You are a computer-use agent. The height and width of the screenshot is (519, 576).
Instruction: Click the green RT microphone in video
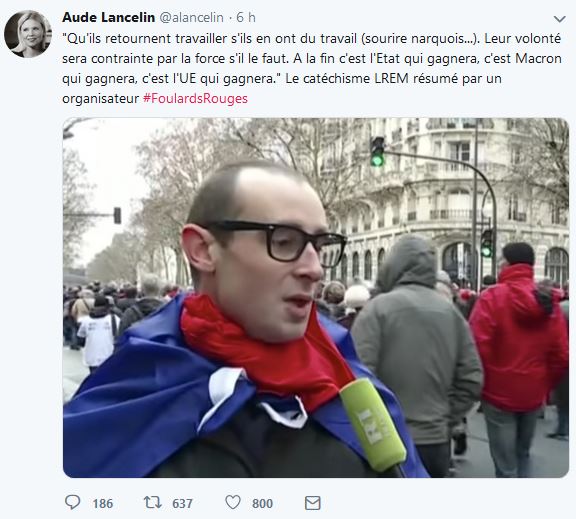373,424
